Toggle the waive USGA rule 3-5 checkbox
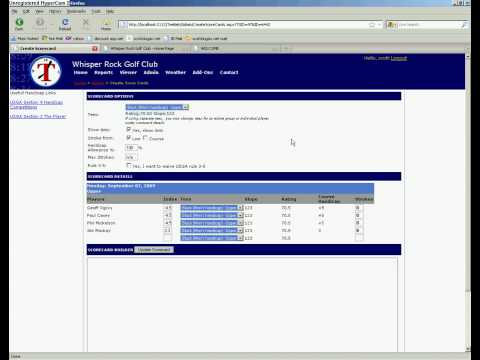This screenshot has width=480, height=360. click(x=129, y=165)
